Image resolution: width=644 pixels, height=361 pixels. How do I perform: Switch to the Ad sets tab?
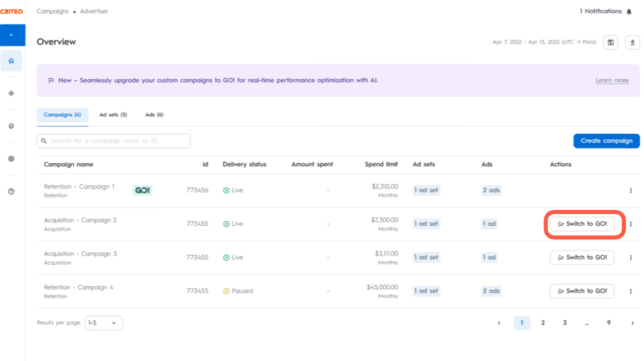click(113, 115)
